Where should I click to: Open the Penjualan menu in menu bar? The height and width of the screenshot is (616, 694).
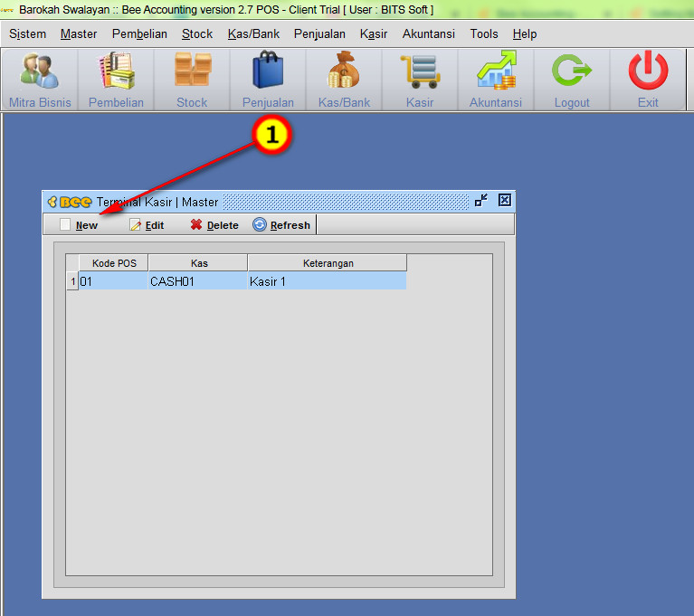319,34
